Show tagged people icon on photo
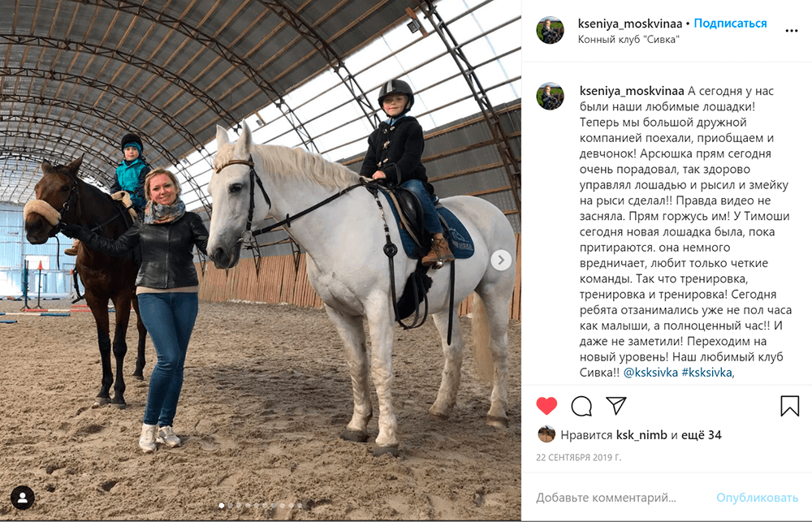Viewport: 812px width, 522px height. [22, 498]
